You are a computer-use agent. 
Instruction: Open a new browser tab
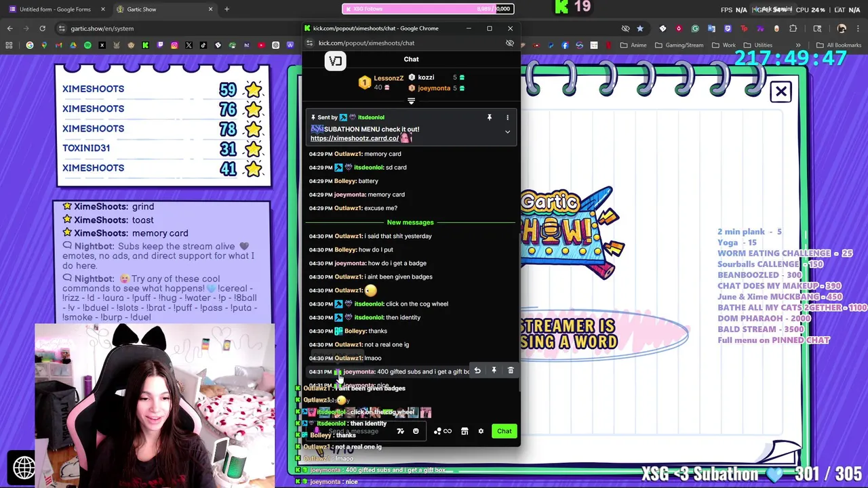226,9
